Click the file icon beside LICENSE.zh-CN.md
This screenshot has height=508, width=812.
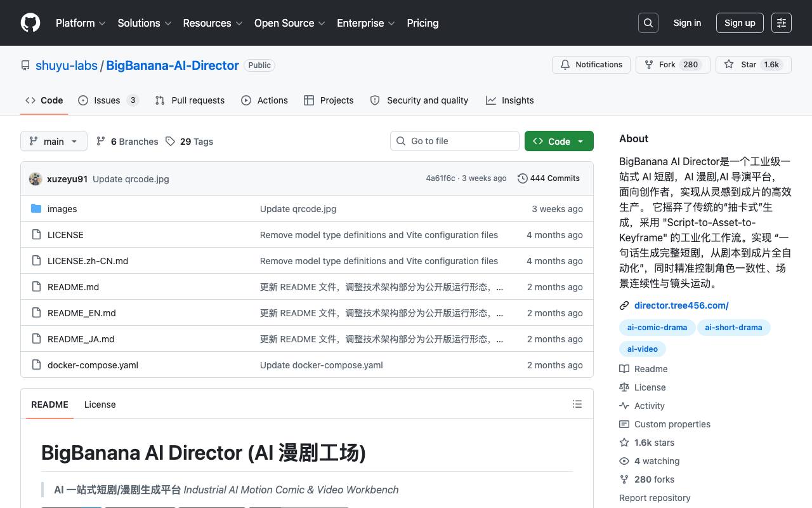(36, 261)
